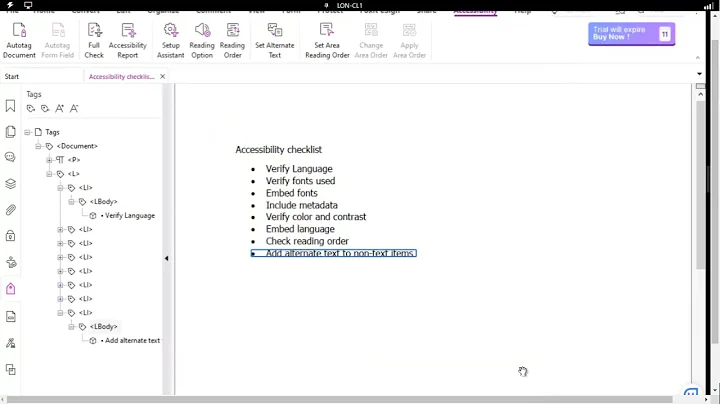
Task: Open the Reading Option tool
Action: [202, 40]
